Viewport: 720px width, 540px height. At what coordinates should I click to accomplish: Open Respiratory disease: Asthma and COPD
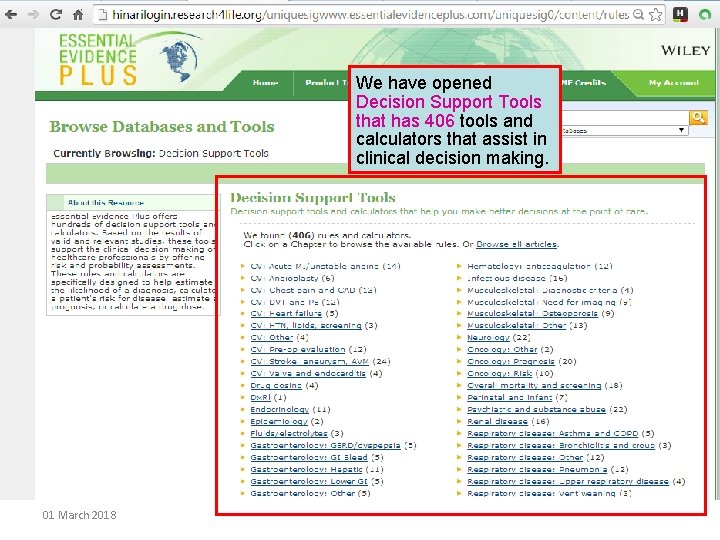point(553,433)
